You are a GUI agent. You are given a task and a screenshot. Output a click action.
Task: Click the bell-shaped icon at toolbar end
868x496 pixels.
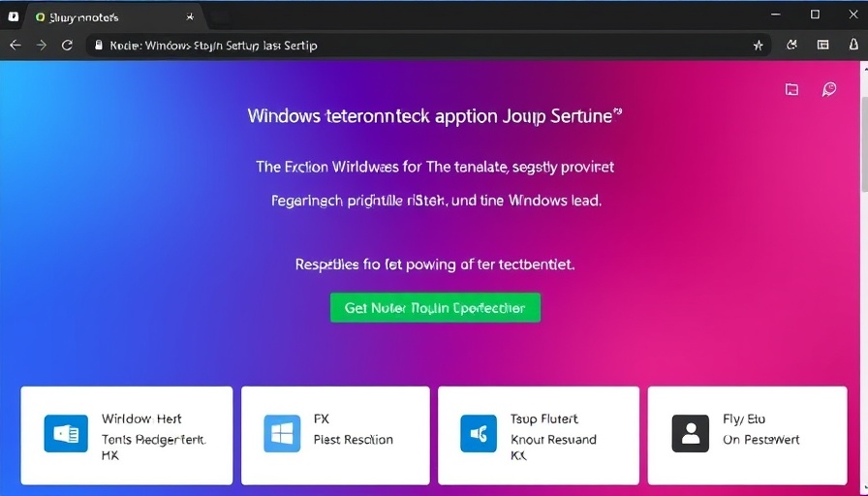[854, 45]
